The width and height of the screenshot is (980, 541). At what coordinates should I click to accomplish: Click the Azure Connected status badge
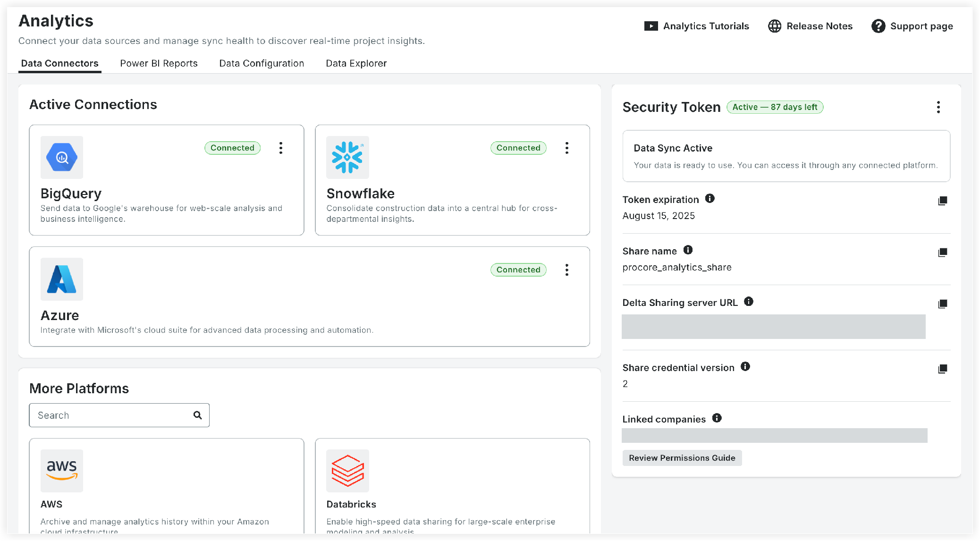pyautogui.click(x=518, y=270)
